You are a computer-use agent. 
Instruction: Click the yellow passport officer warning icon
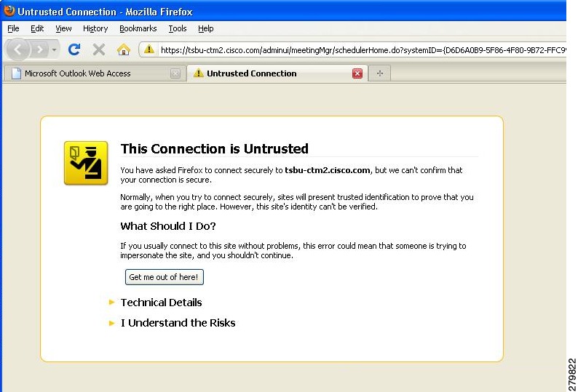(x=86, y=163)
